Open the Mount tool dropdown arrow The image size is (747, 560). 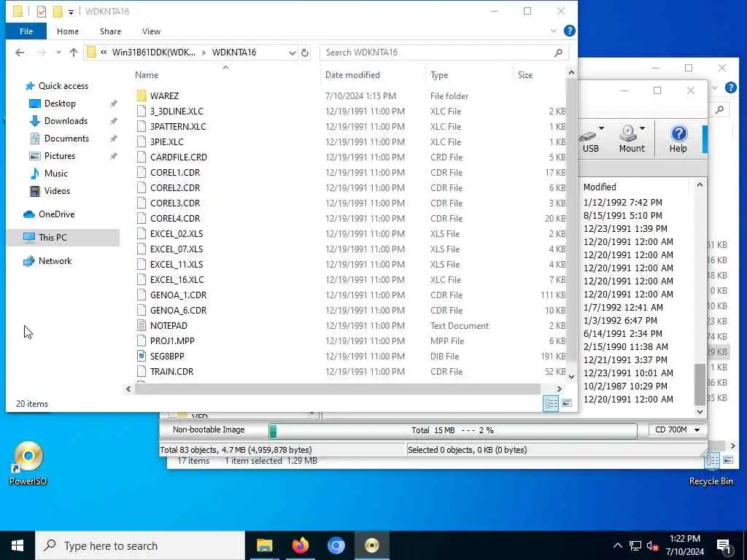click(642, 128)
